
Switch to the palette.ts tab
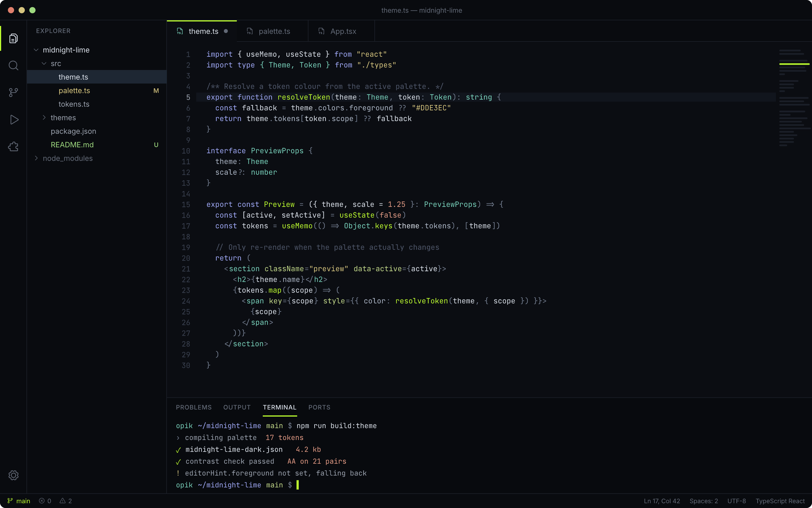272,31
